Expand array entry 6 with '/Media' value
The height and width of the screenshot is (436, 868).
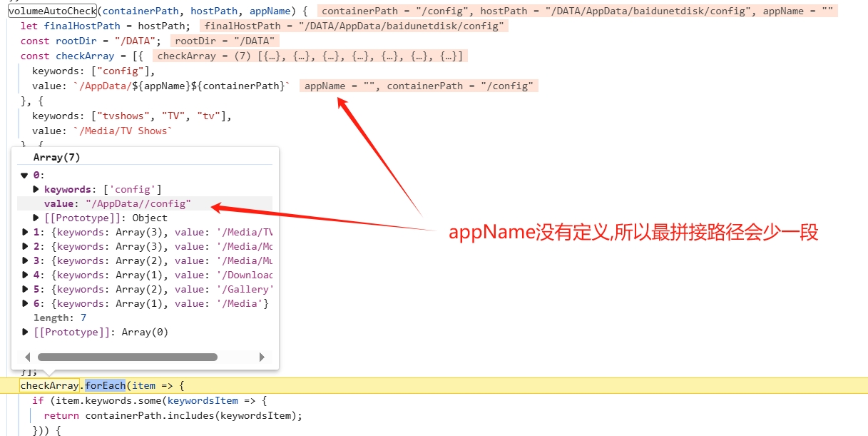coord(26,303)
